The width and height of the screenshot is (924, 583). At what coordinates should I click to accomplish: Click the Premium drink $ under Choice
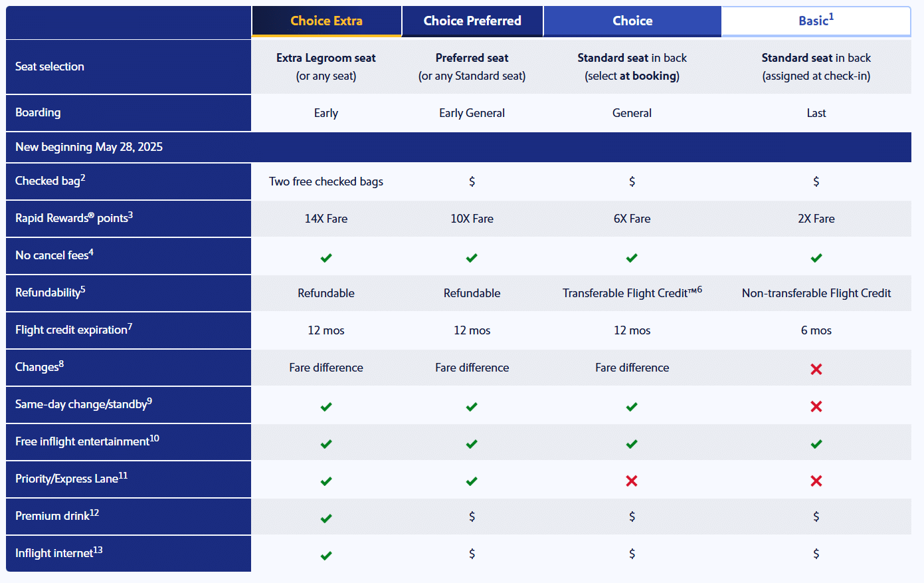[x=632, y=517]
